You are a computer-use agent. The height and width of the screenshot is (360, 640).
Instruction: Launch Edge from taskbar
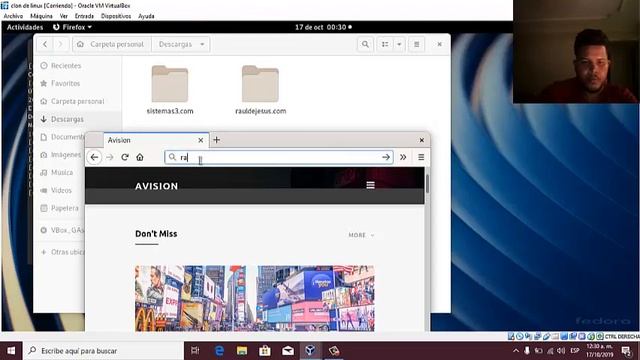point(219,351)
